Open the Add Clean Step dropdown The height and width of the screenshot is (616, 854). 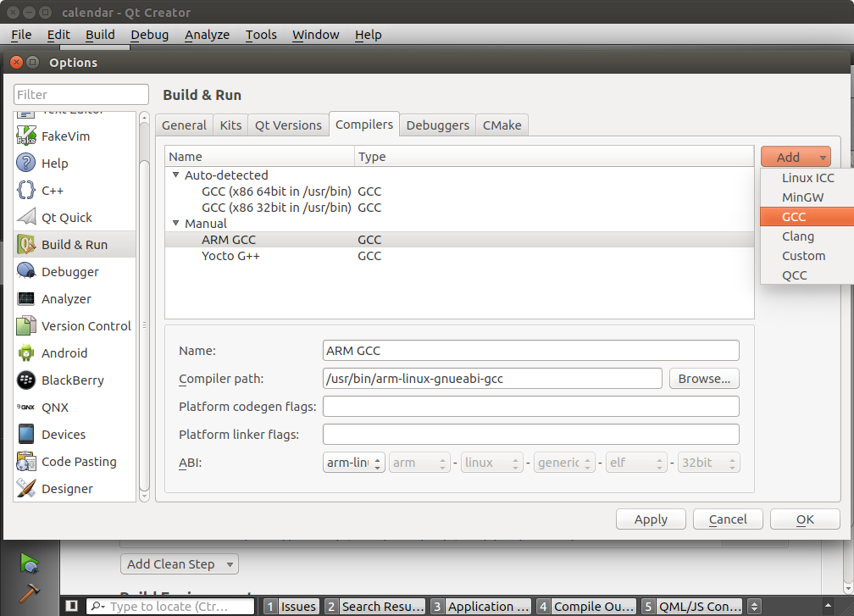(180, 564)
